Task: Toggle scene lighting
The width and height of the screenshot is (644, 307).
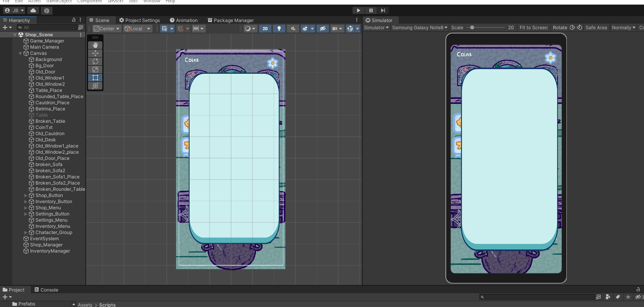Action: (x=279, y=29)
